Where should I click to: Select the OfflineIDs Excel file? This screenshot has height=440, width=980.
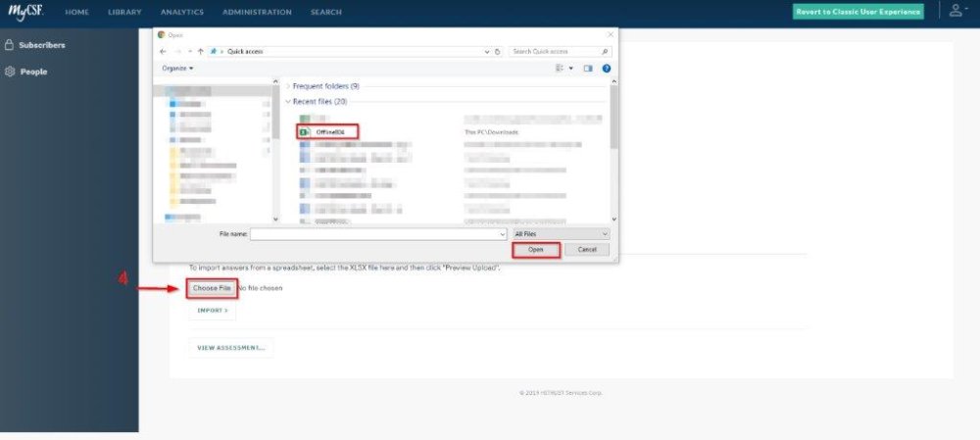pos(327,132)
